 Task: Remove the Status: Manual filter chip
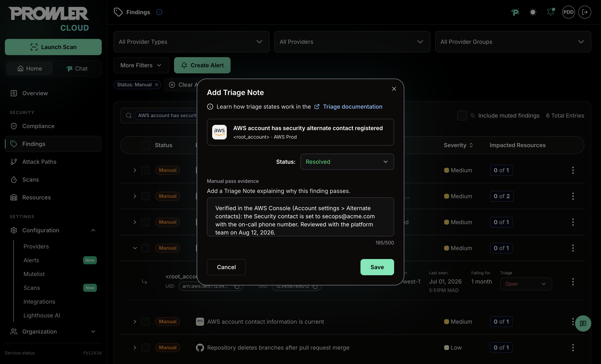pyautogui.click(x=157, y=85)
